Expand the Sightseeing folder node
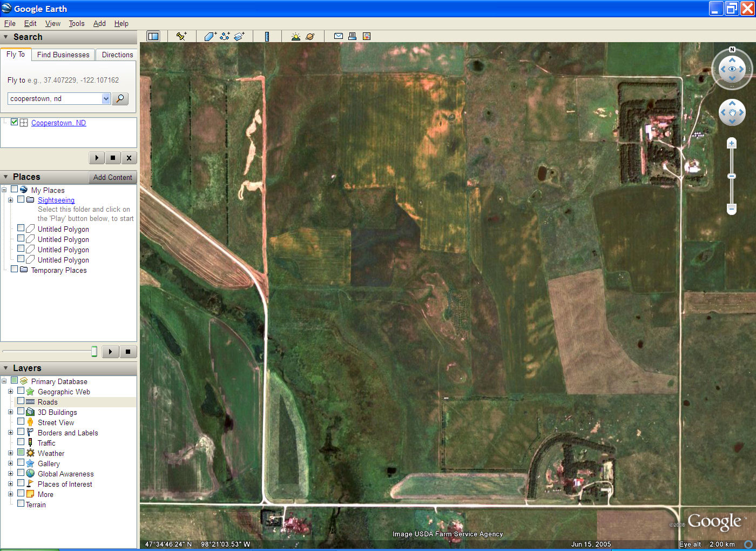Screen dimensions: 756x551 [x=10, y=200]
